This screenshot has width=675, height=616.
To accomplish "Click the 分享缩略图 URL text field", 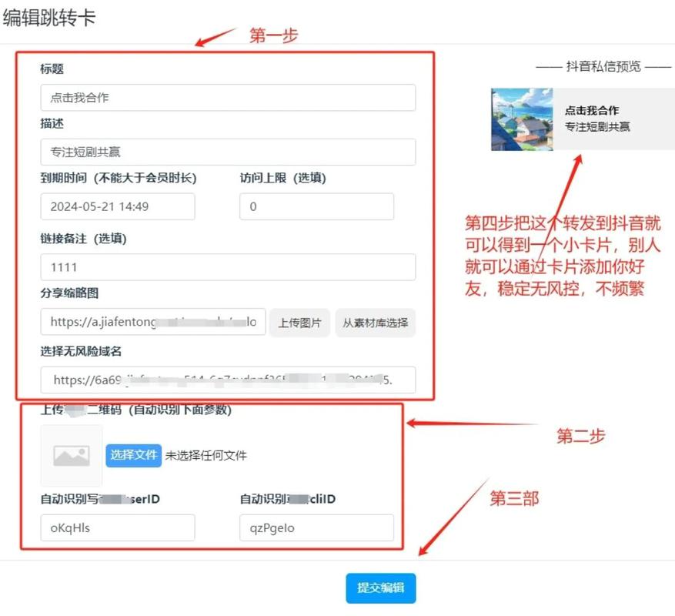I will pyautogui.click(x=153, y=322).
